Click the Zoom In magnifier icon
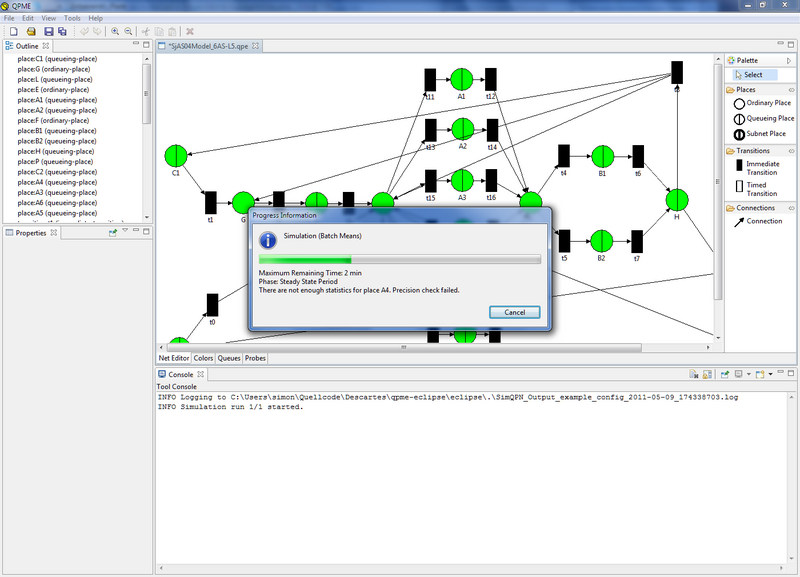The height and width of the screenshot is (577, 800). [x=115, y=32]
